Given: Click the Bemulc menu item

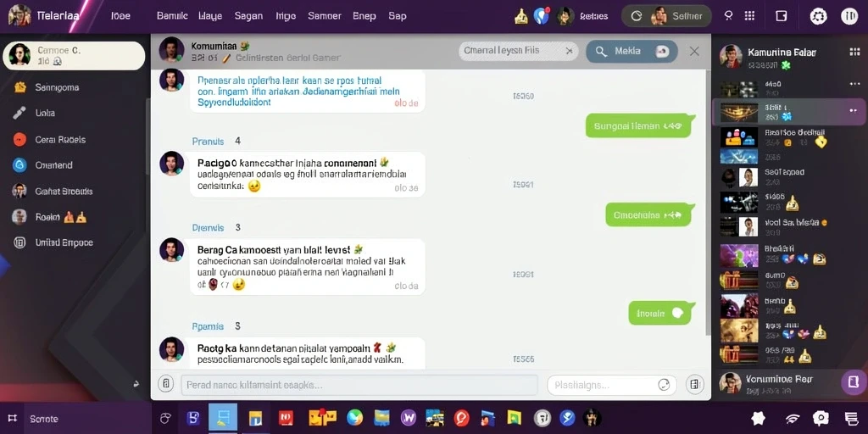Looking at the screenshot, I should pyautogui.click(x=172, y=16).
